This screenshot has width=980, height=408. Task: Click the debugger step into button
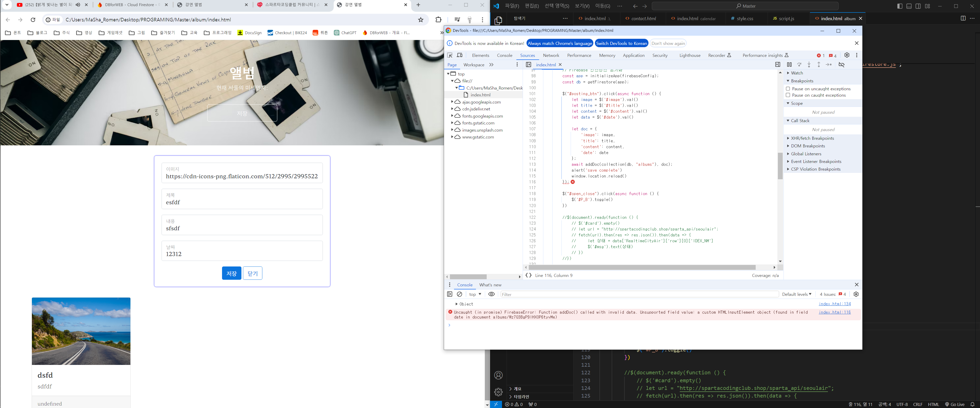(x=809, y=65)
